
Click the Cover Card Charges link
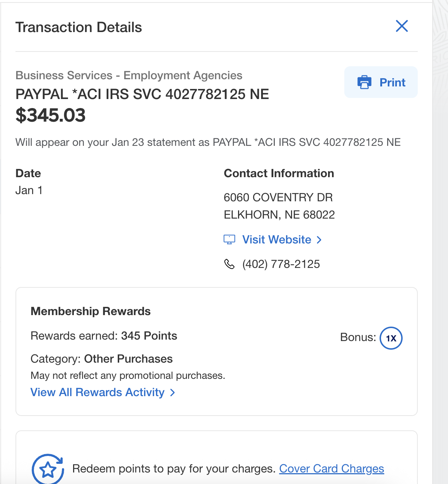[x=331, y=469]
